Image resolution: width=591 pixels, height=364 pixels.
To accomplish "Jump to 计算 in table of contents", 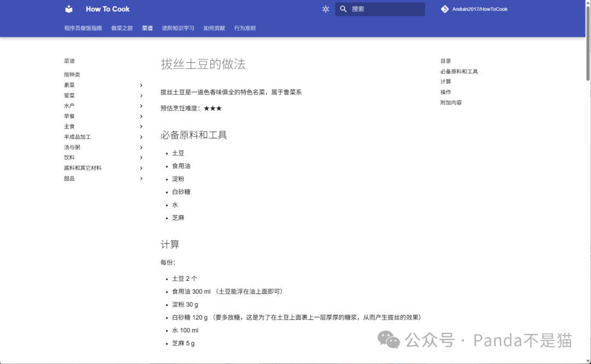I will point(445,82).
